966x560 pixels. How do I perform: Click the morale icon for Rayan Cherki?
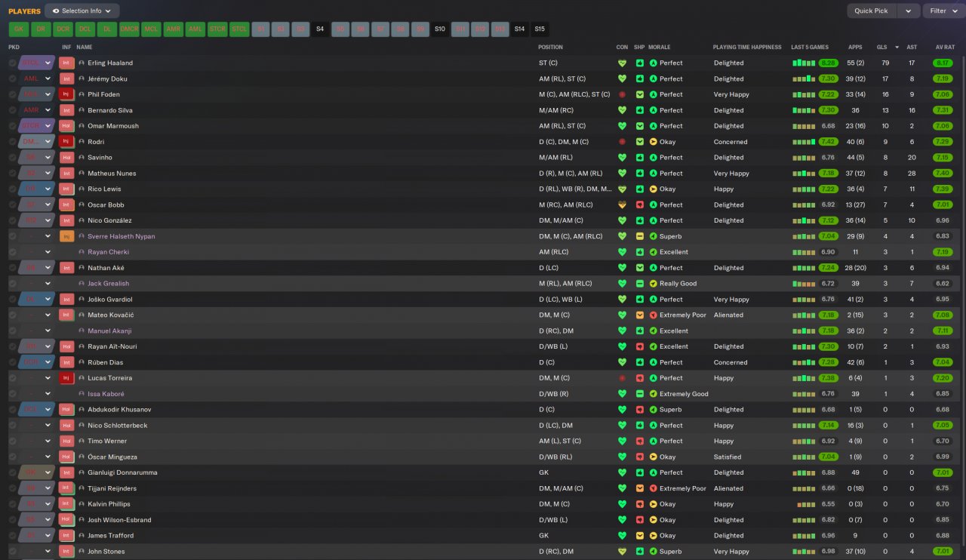point(654,252)
